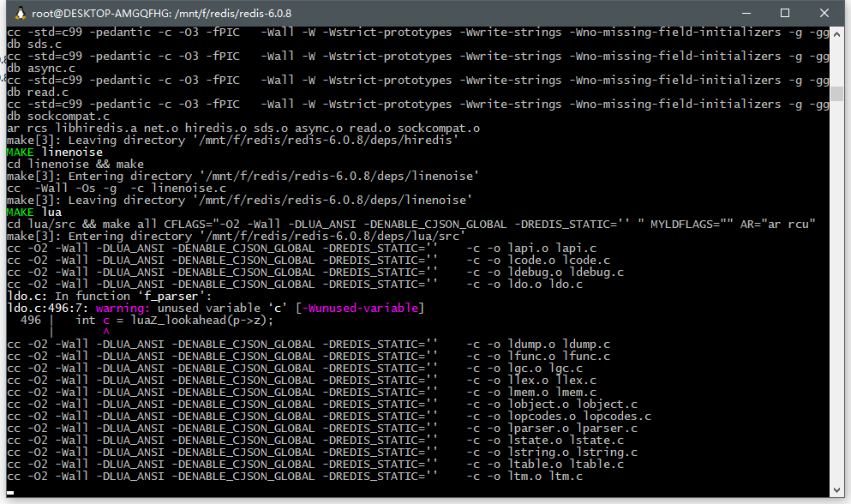Click the 'lfunc.o lfunc.c' compile line

[309, 357]
